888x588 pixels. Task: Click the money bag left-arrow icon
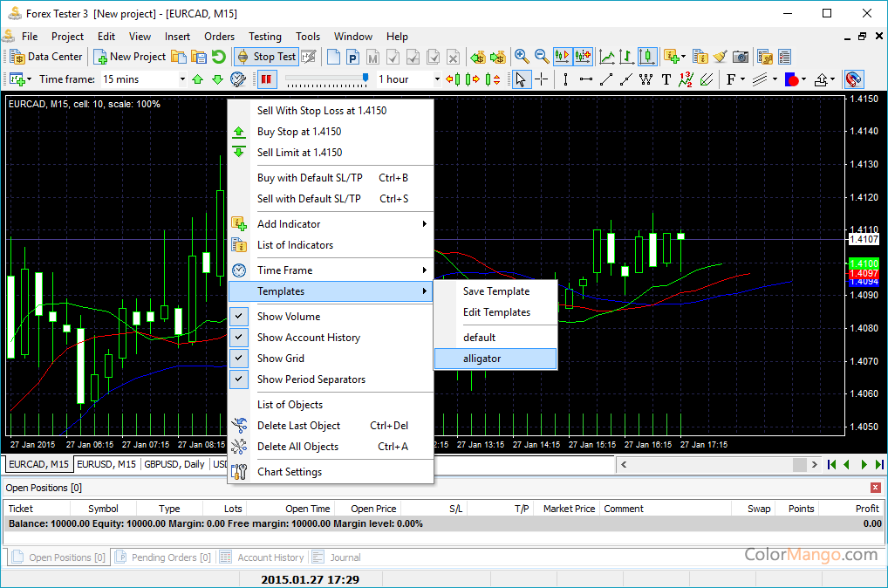click(478, 57)
